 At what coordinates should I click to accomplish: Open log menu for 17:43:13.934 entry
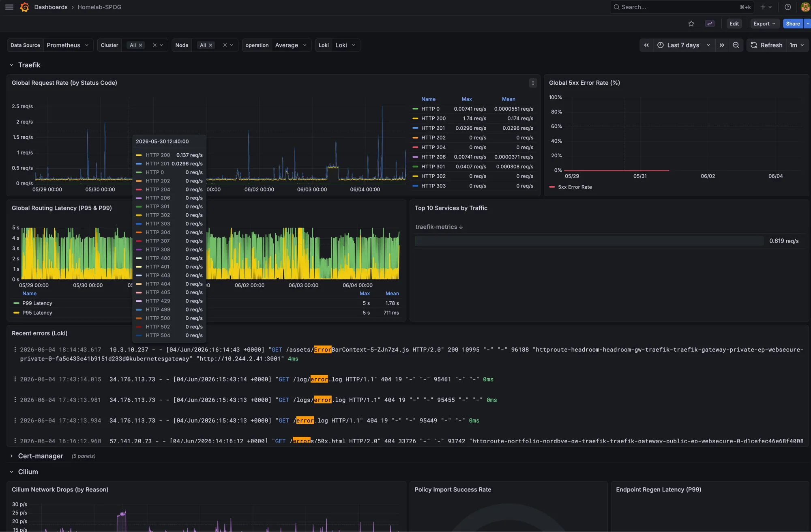pos(15,420)
